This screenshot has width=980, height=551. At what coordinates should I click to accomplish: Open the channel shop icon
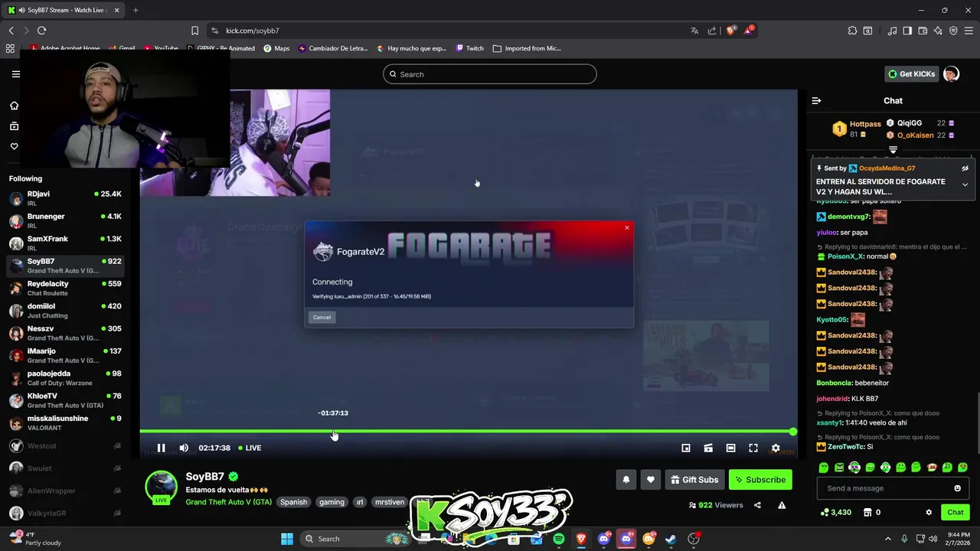867,512
